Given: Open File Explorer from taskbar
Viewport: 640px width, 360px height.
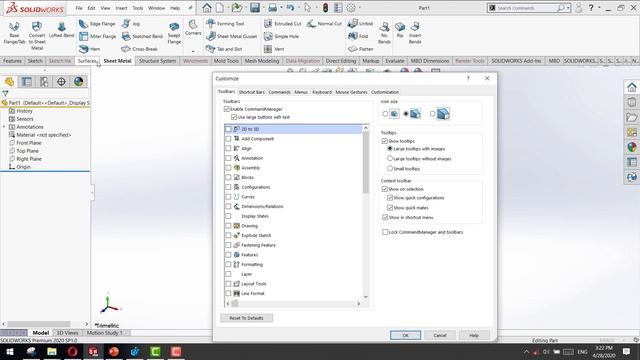Looking at the screenshot, I should coord(52,351).
